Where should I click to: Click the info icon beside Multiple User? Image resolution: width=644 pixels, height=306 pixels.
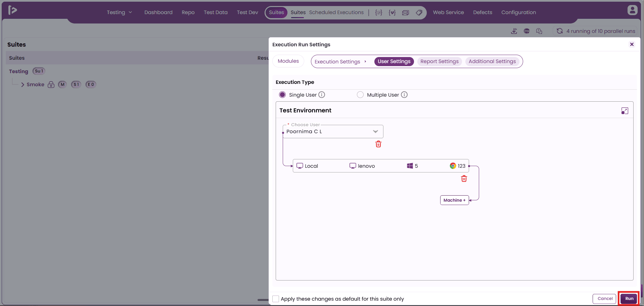(x=404, y=95)
